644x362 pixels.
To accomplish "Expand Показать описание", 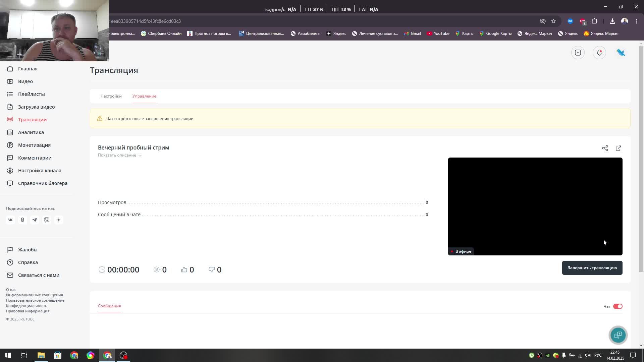I will (120, 155).
